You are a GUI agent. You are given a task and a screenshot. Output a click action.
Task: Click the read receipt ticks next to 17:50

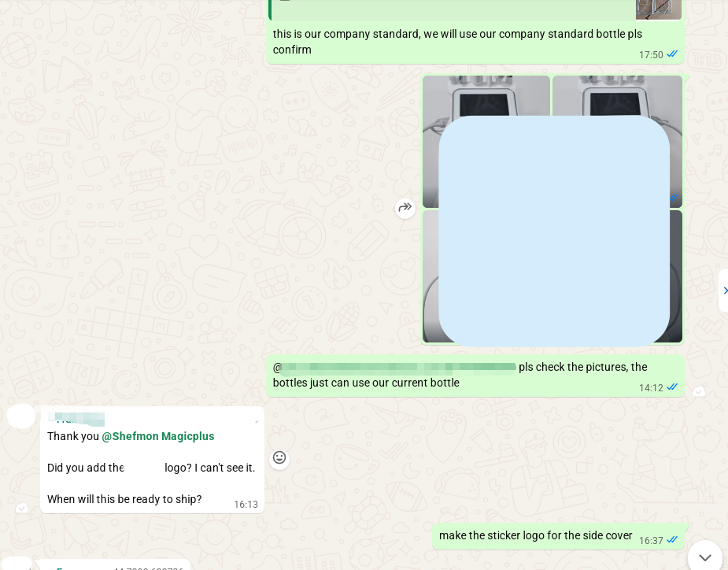[672, 54]
